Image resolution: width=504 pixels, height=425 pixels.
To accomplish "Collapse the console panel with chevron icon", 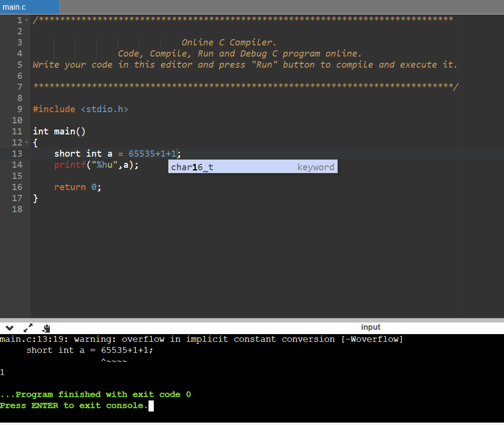I will pyautogui.click(x=10, y=328).
